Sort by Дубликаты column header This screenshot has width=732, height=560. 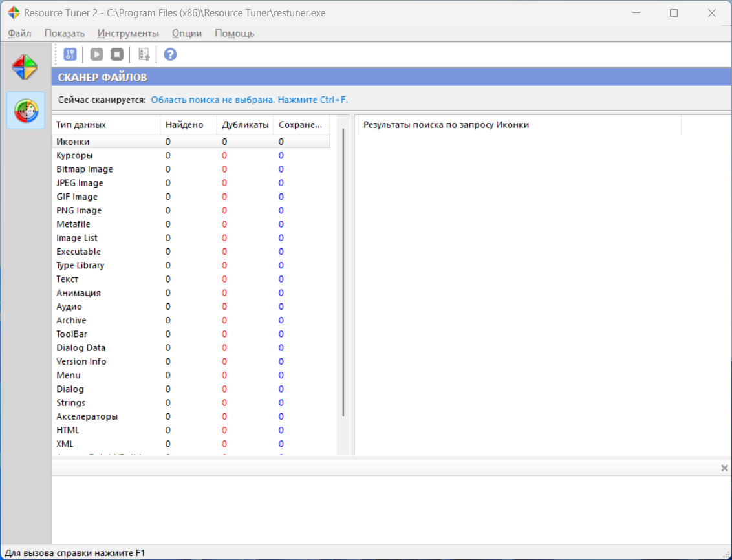245,125
